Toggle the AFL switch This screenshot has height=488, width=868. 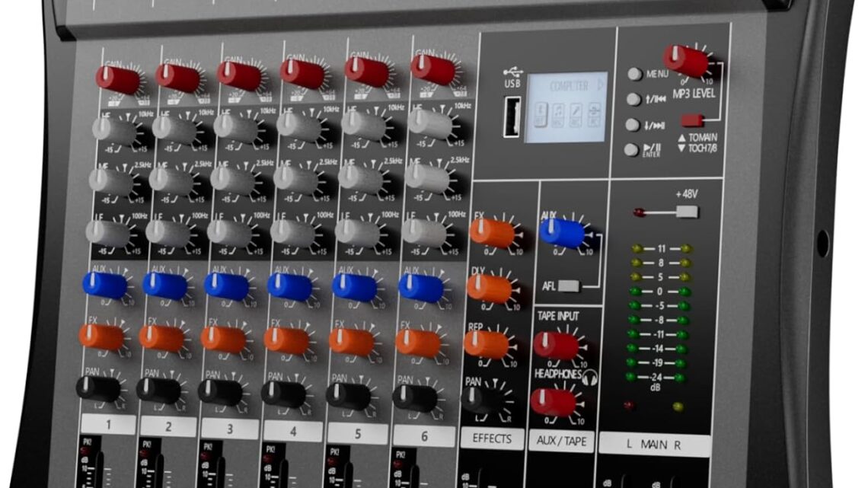point(569,286)
